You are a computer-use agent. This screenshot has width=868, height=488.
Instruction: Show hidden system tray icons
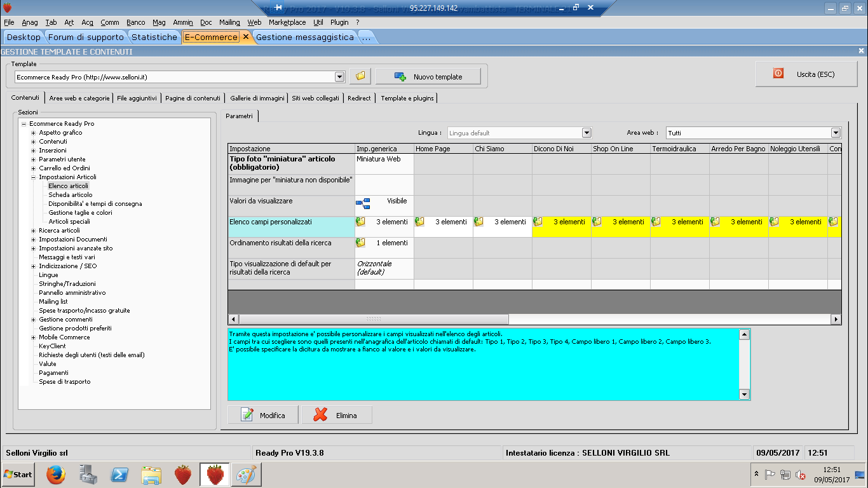point(756,475)
